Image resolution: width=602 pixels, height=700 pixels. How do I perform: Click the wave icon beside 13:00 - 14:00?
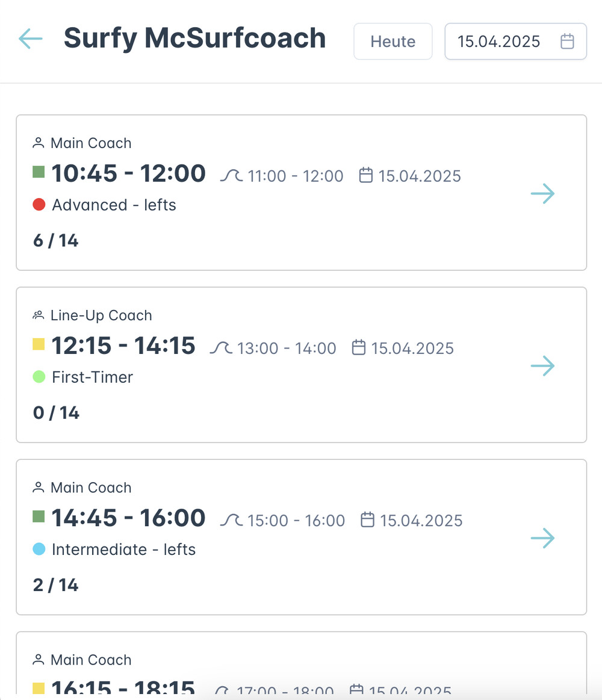coord(221,348)
